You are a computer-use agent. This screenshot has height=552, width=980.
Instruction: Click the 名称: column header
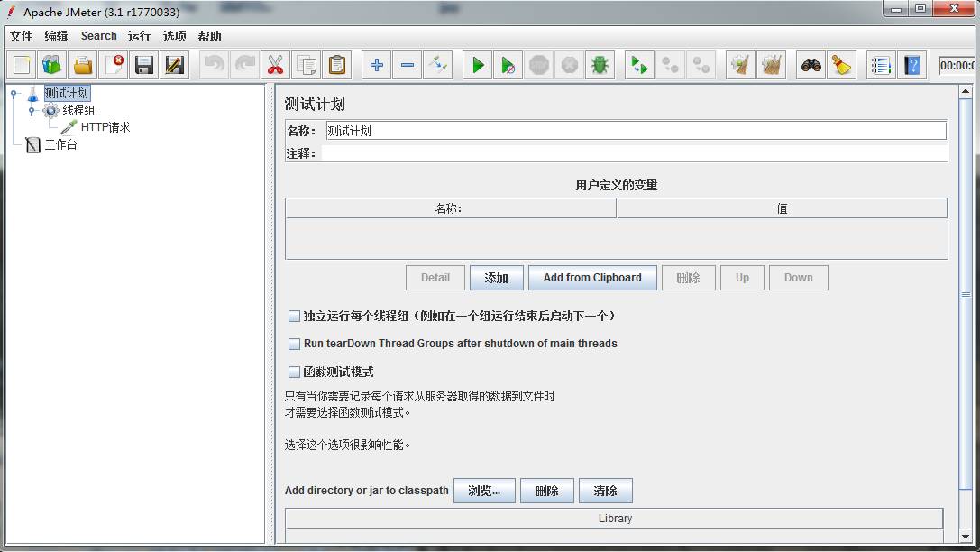[451, 208]
